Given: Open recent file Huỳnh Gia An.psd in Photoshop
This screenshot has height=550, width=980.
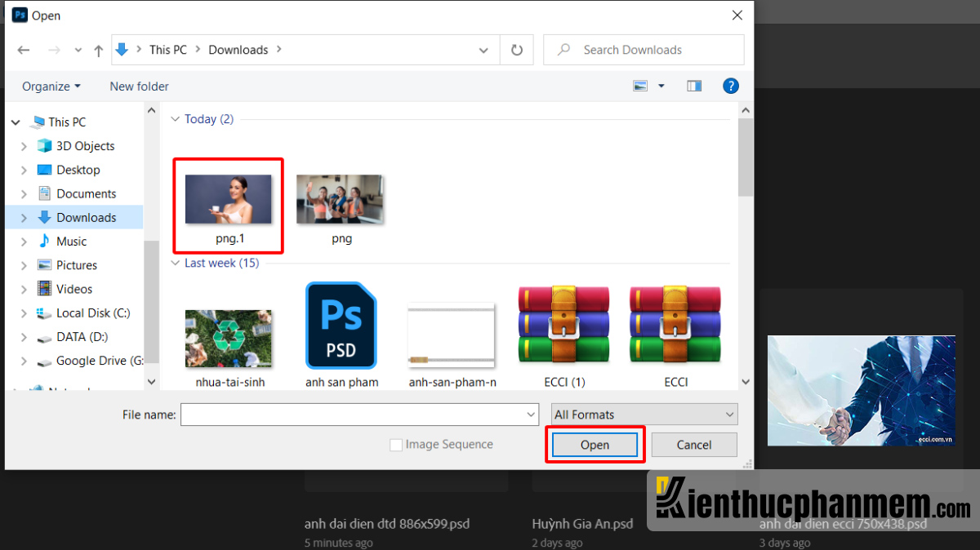Looking at the screenshot, I should click(x=583, y=524).
